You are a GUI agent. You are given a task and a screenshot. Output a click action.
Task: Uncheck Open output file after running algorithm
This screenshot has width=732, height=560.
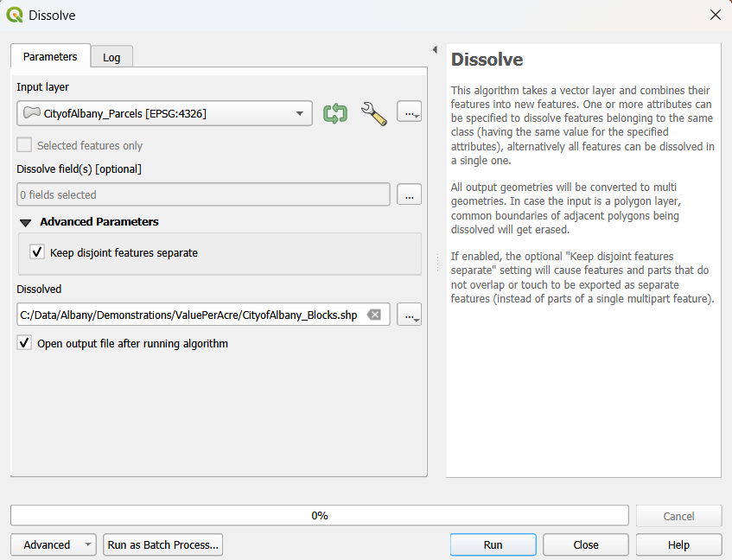(25, 343)
